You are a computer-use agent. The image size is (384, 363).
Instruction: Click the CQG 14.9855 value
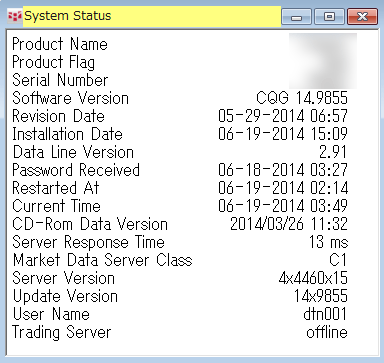(x=302, y=98)
